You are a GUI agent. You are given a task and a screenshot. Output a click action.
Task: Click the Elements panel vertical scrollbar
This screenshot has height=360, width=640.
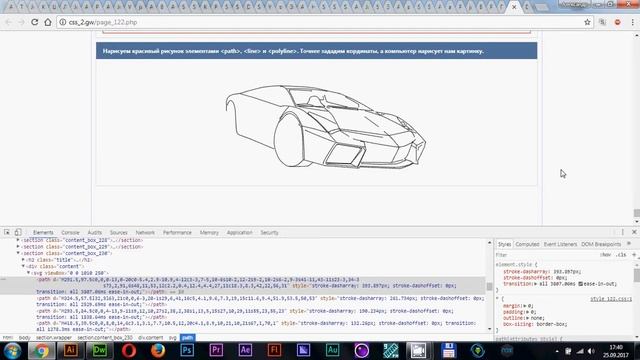(x=489, y=286)
